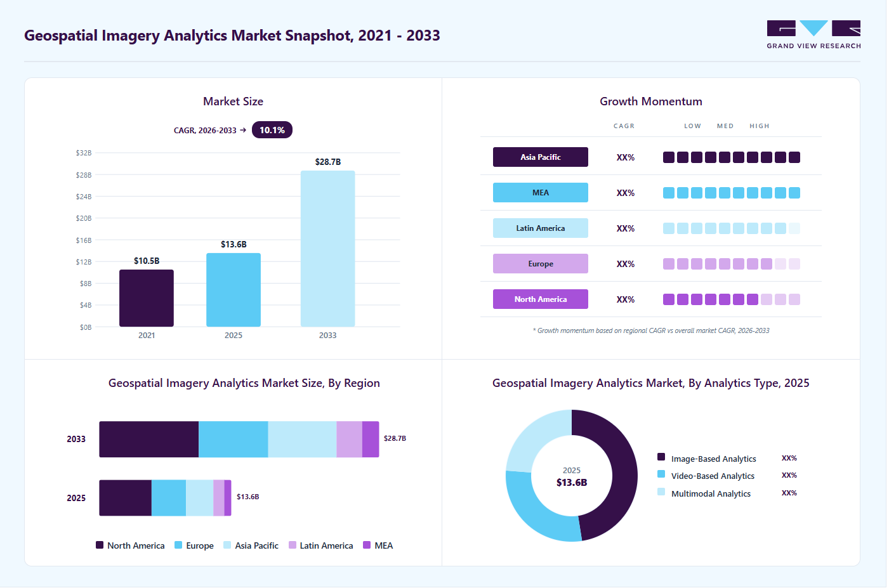Select the Latin America region label in Growth Momentum
This screenshot has height=588, width=889.
pyautogui.click(x=541, y=228)
